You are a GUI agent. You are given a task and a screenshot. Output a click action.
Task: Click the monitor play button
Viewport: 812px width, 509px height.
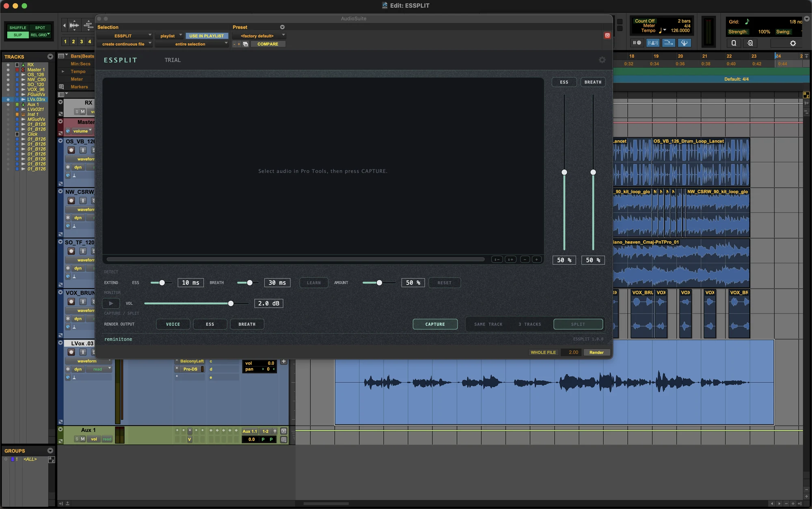pos(111,303)
